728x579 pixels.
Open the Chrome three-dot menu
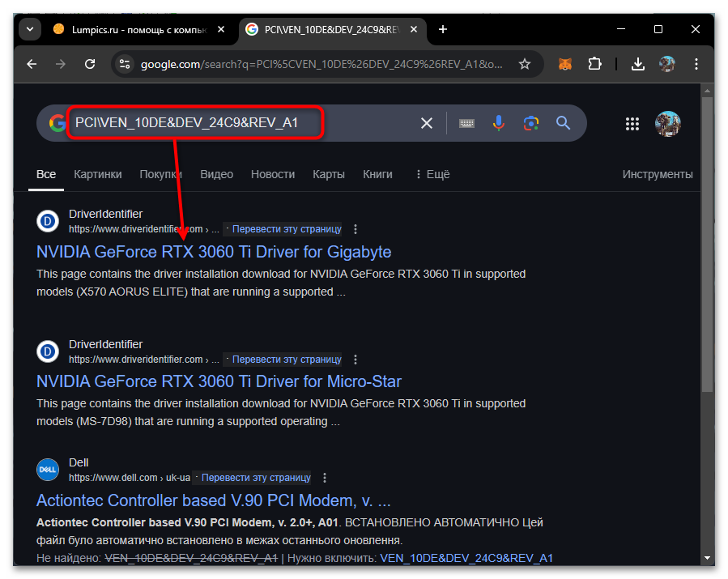click(x=696, y=64)
